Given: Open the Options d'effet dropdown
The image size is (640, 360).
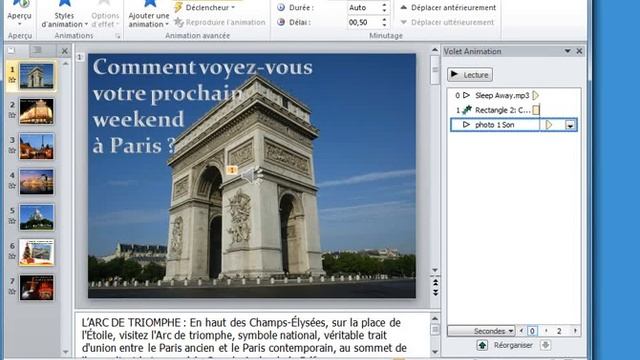Looking at the screenshot, I should point(105,15).
